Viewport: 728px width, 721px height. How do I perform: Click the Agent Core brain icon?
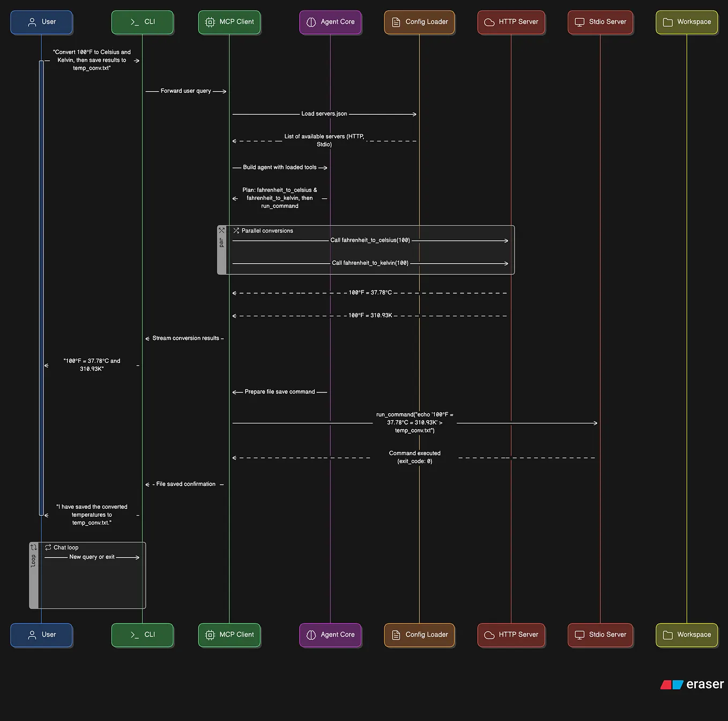pos(311,22)
